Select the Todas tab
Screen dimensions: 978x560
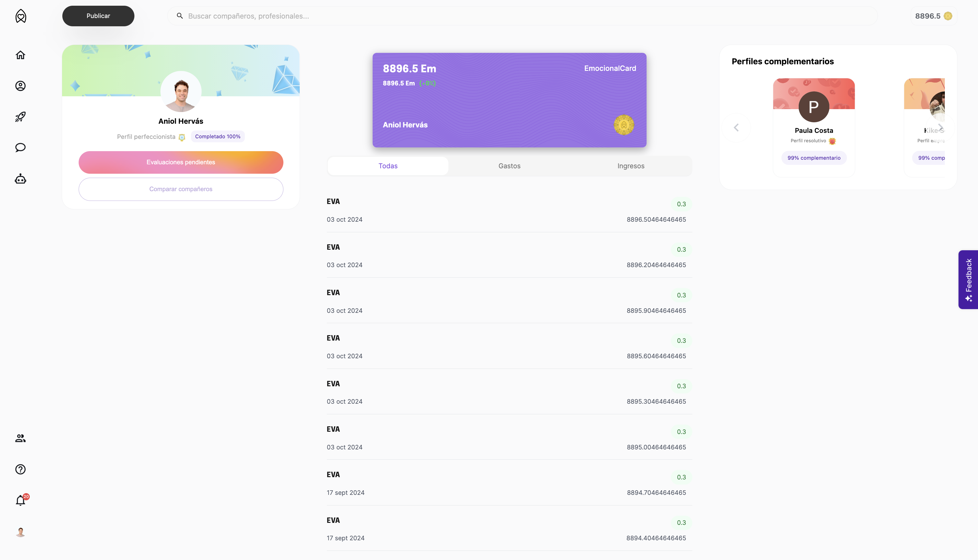tap(387, 166)
